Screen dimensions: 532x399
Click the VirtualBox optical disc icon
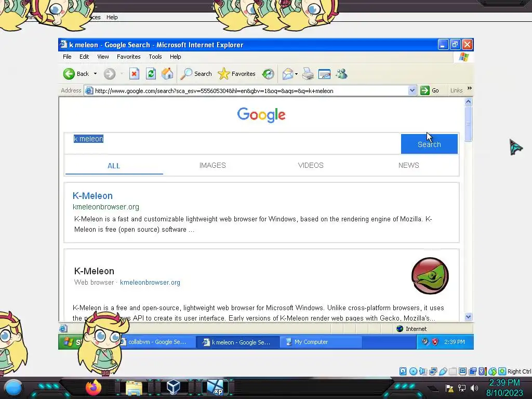pos(413,371)
